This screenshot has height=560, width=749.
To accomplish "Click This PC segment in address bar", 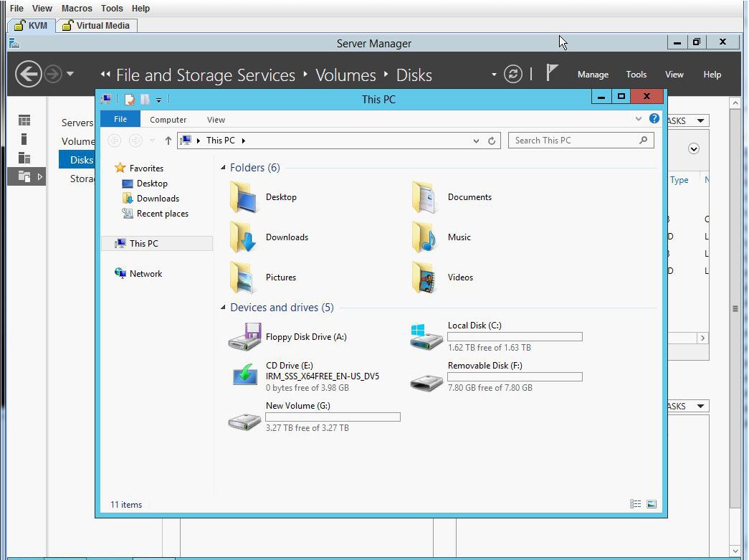I will tap(220, 141).
